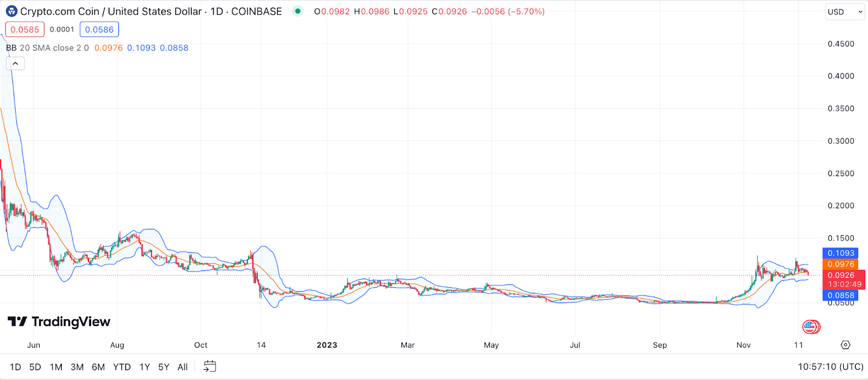
Task: Click the 0.0001 spread value
Action: tap(62, 29)
